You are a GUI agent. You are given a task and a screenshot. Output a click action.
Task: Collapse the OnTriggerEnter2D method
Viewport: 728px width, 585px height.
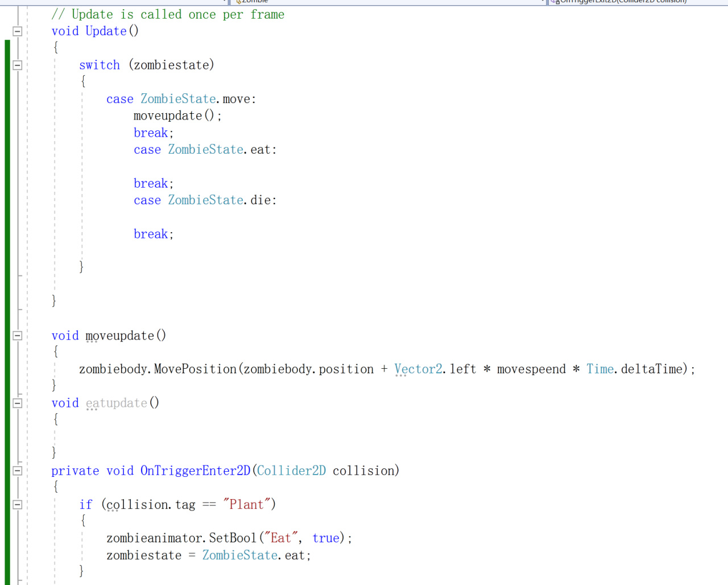click(18, 471)
